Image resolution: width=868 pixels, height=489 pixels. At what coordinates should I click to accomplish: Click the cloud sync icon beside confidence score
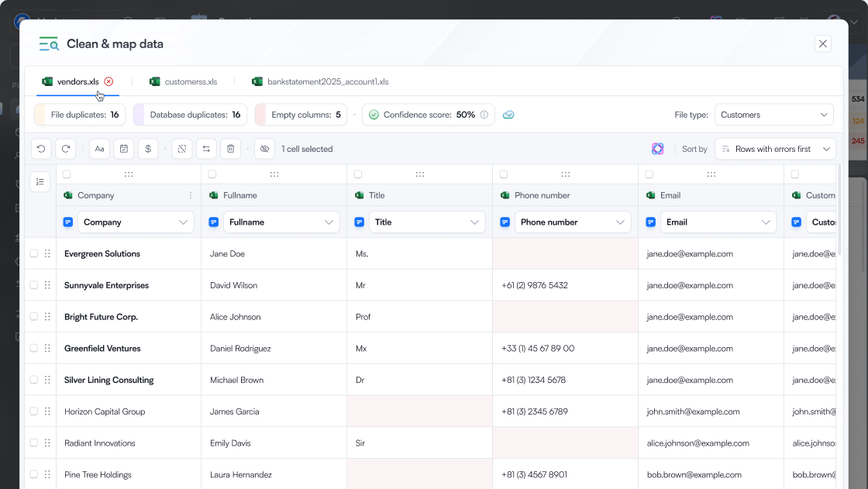pyautogui.click(x=508, y=115)
